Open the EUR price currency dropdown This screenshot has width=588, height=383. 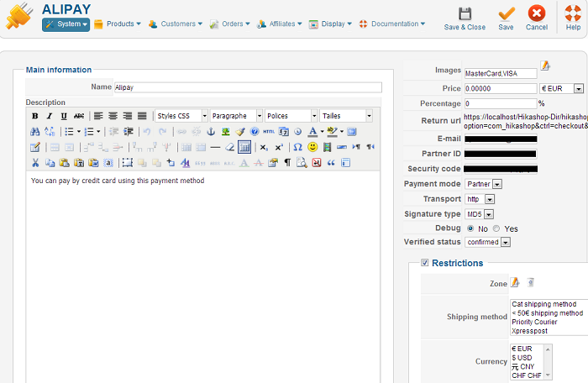[561, 88]
